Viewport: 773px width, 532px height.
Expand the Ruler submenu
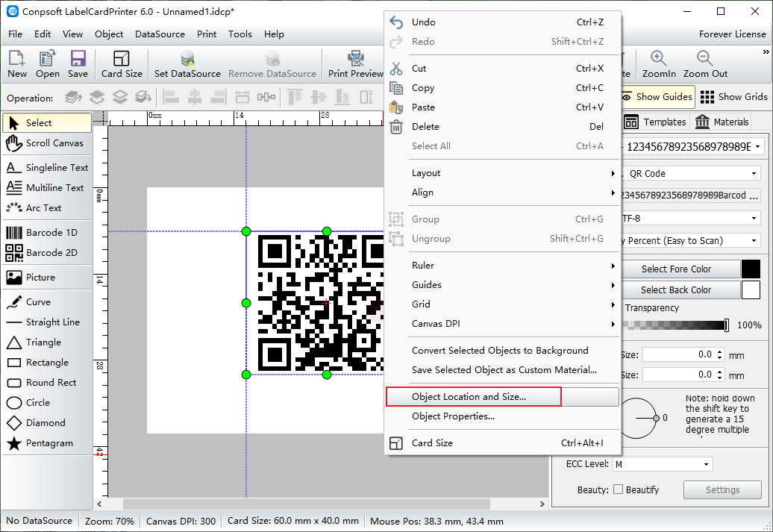pyautogui.click(x=502, y=266)
